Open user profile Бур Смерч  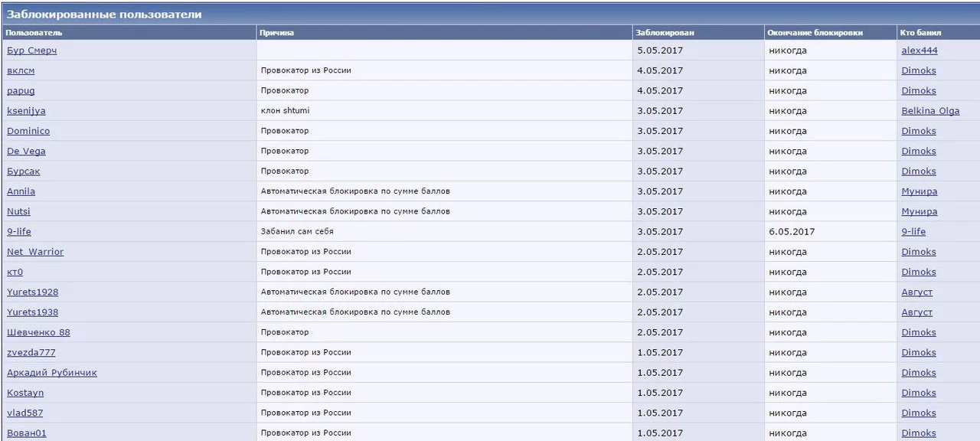(31, 51)
